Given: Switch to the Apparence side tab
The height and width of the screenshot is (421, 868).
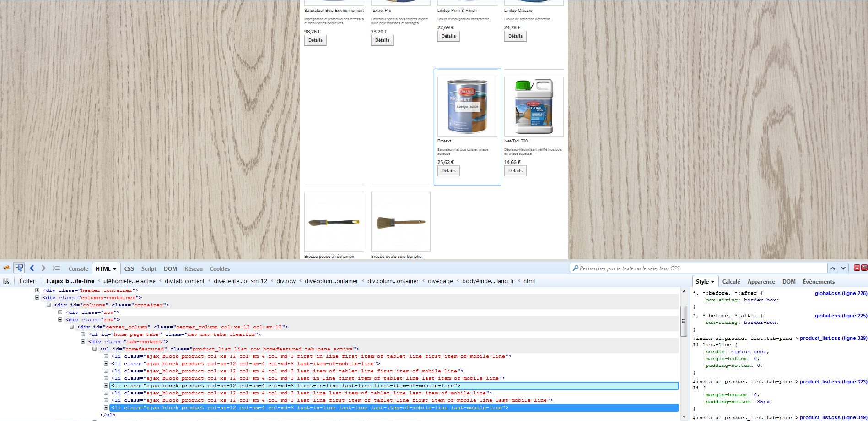Looking at the screenshot, I should pyautogui.click(x=761, y=282).
